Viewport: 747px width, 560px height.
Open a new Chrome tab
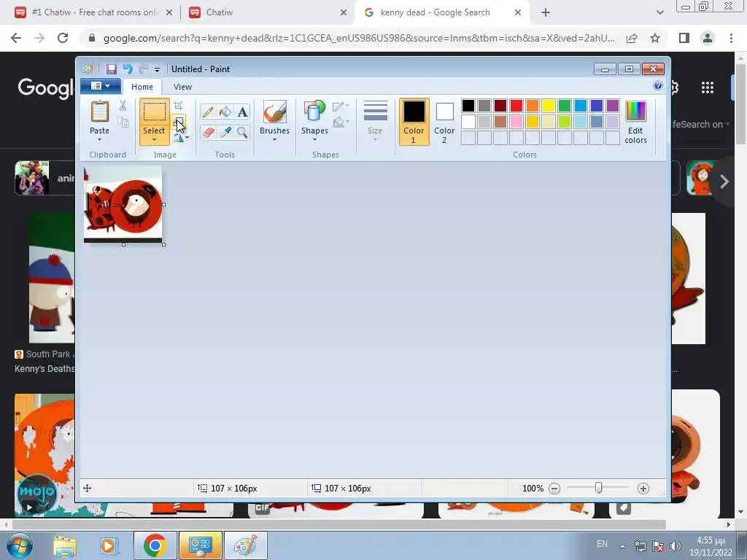tap(546, 13)
